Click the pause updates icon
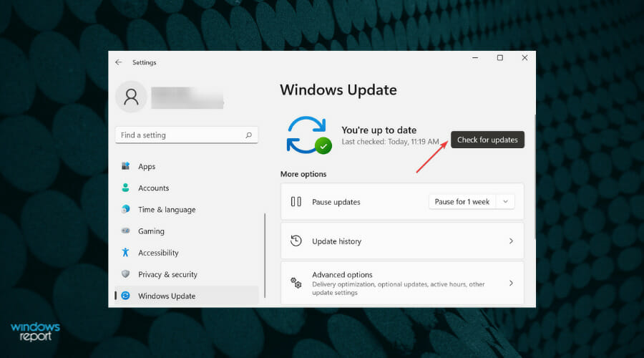The width and height of the screenshot is (644, 358). point(296,202)
